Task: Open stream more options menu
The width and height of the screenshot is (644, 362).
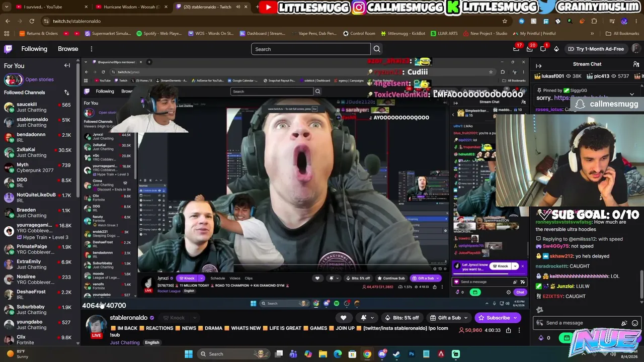Action: tap(519, 330)
